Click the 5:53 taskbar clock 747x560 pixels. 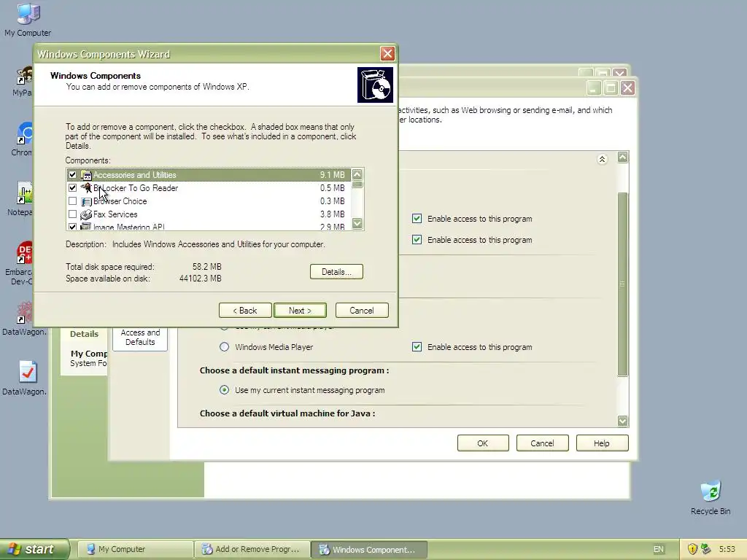727,549
